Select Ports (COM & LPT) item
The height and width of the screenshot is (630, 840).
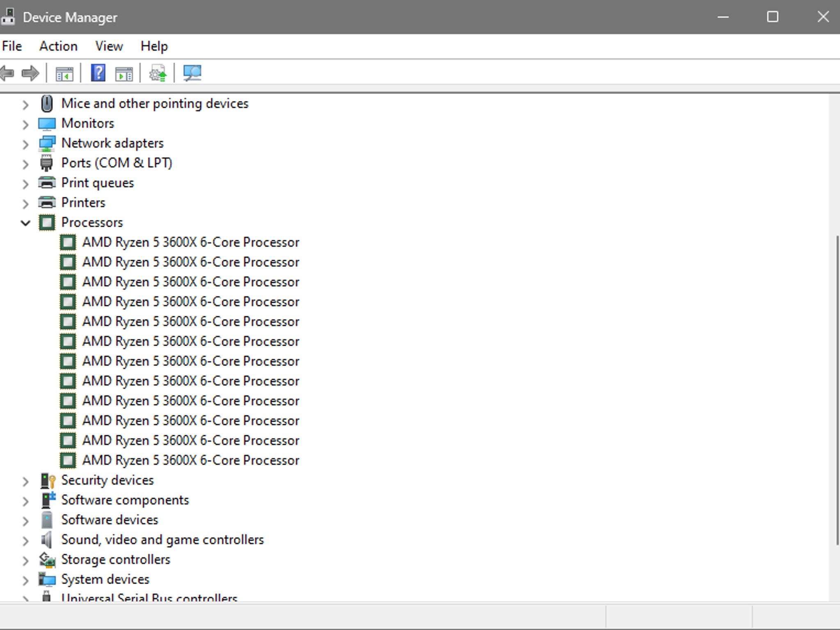[116, 163]
